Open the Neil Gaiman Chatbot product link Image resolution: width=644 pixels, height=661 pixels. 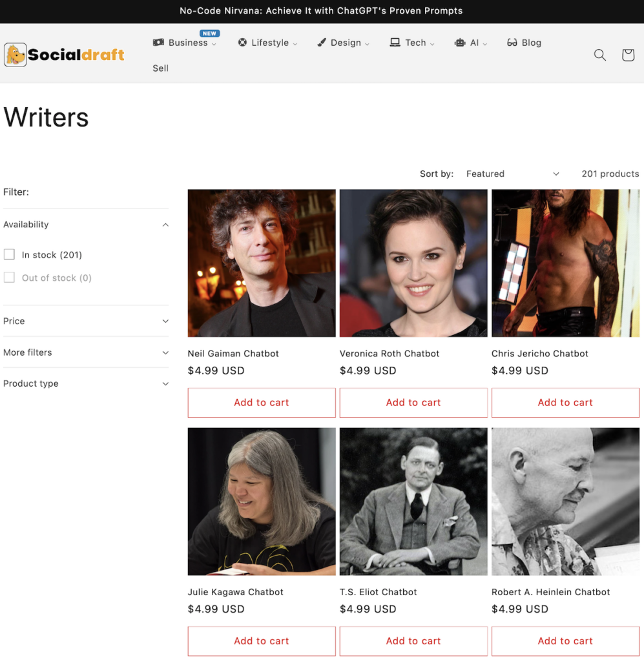click(233, 353)
